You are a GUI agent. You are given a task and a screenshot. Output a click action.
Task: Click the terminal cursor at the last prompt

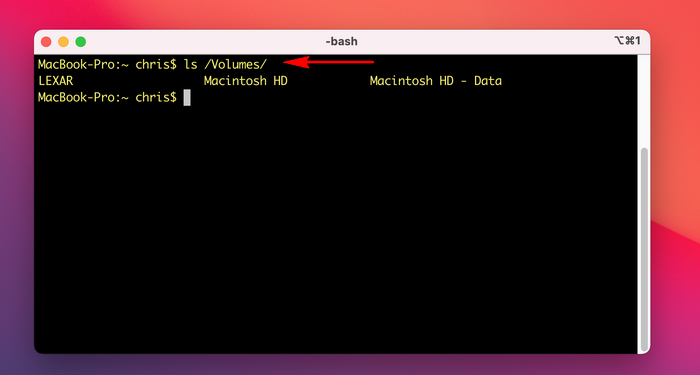187,97
